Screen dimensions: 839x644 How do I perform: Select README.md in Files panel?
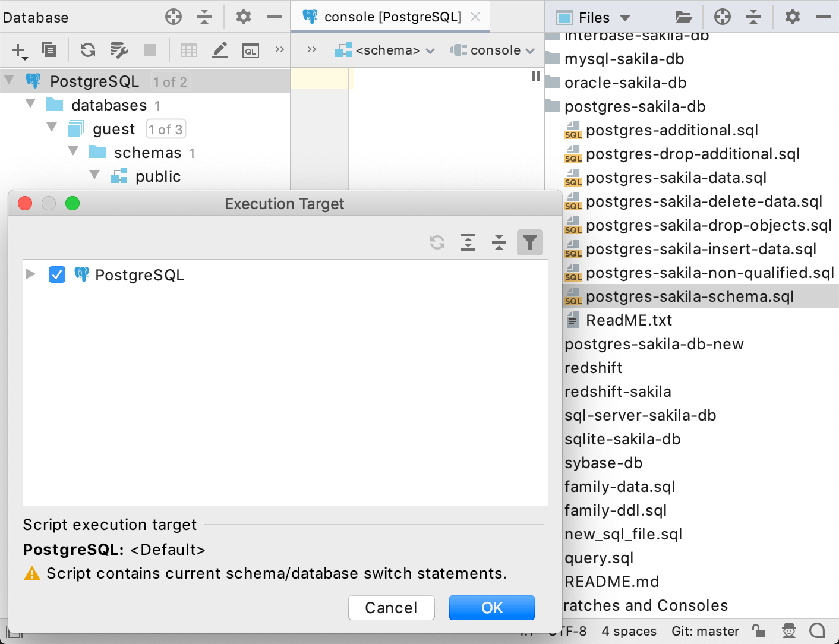click(x=612, y=582)
